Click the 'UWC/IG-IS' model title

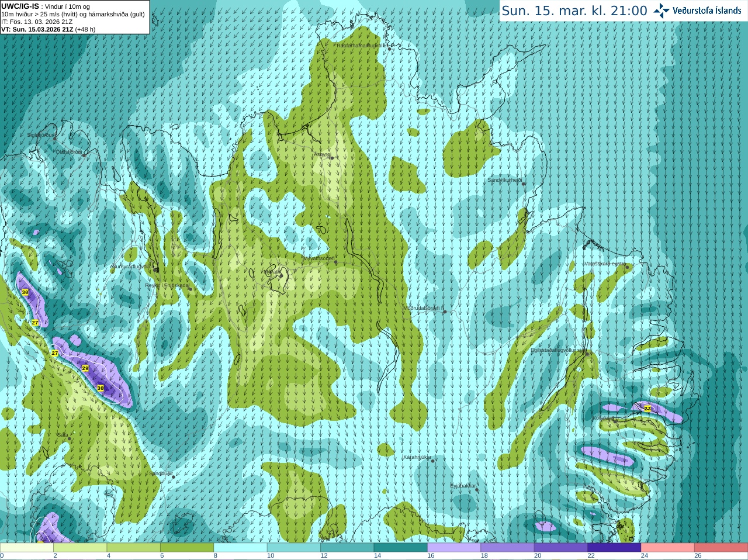coord(20,6)
